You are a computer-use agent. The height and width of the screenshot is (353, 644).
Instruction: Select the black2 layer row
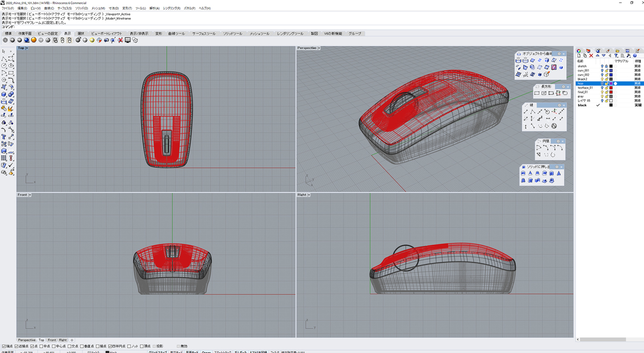609,79
